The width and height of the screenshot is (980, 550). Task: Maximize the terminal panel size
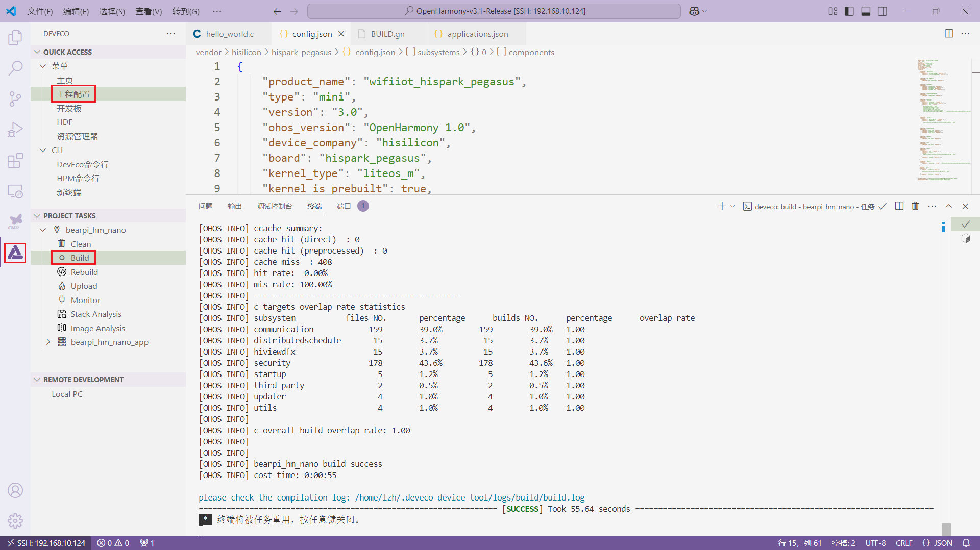[949, 206]
